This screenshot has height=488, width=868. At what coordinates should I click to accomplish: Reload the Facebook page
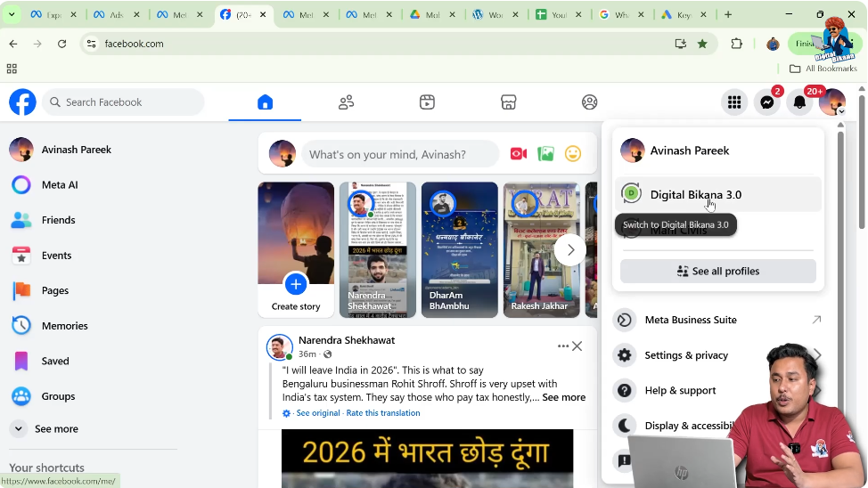point(62,44)
